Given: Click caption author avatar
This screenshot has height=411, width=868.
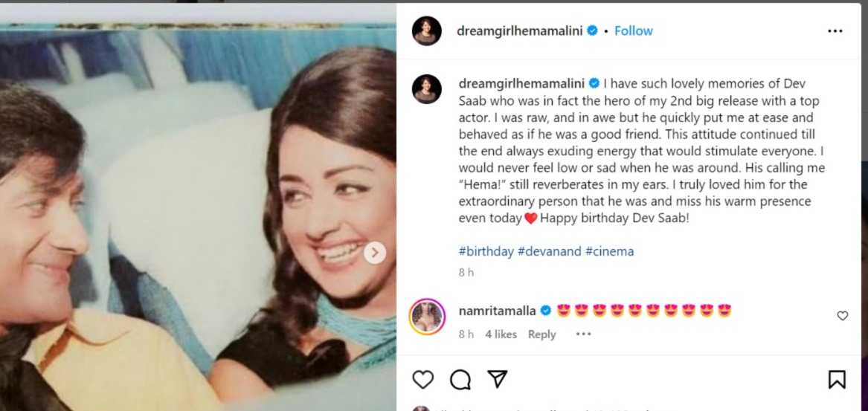Looking at the screenshot, I should point(427,89).
